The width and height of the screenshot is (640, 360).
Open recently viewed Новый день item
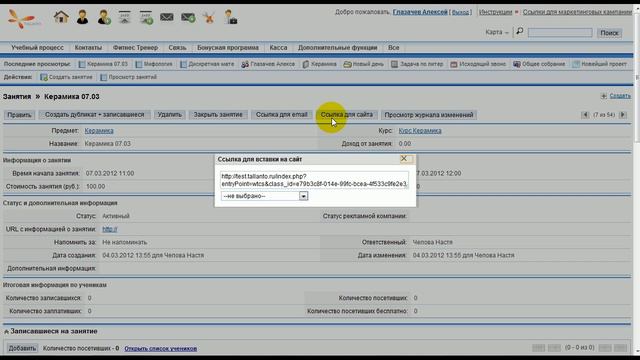coord(364,64)
